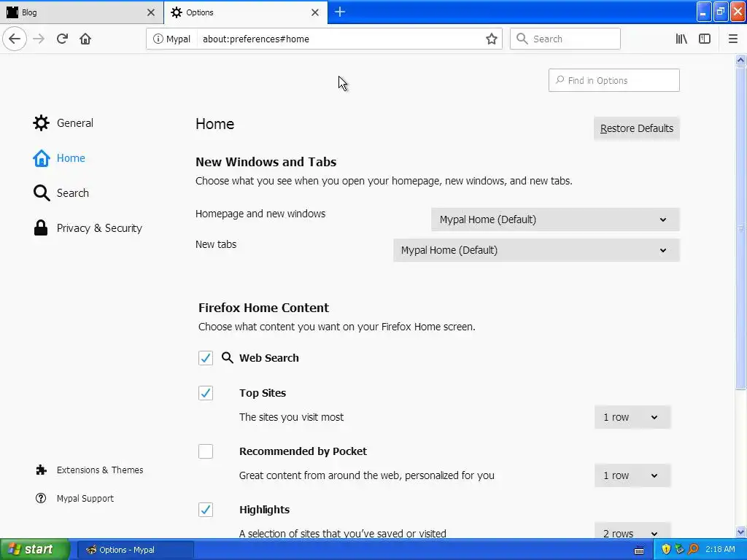Click the scrollbar down arrow
This screenshot has width=747, height=560.
740,532
